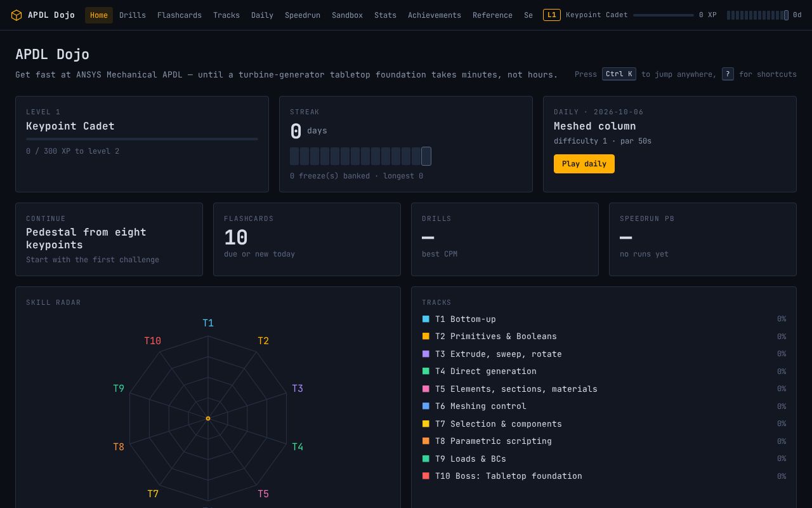Click the orange T8 Parametric scripting swatch

[x=426, y=441]
